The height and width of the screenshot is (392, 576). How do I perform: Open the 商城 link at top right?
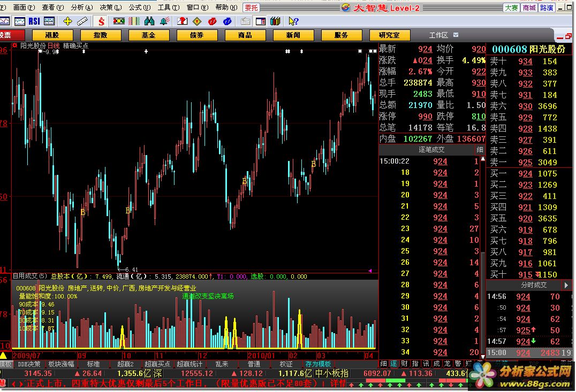click(529, 7)
